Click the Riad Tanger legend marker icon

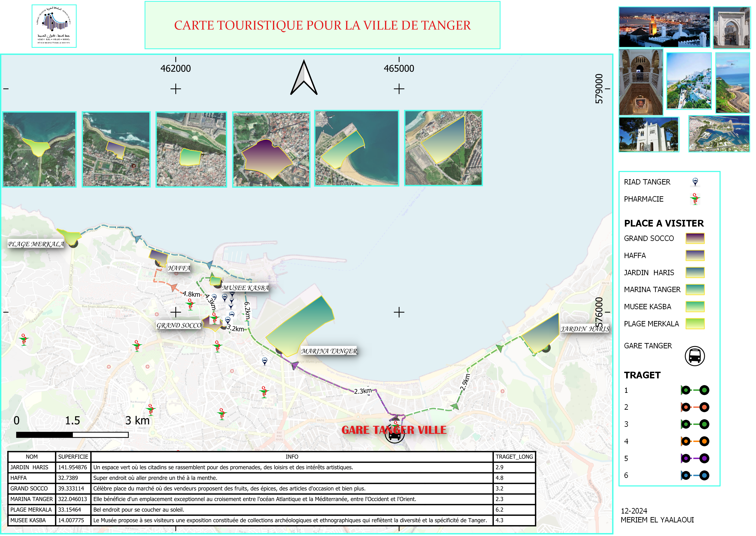point(695,182)
